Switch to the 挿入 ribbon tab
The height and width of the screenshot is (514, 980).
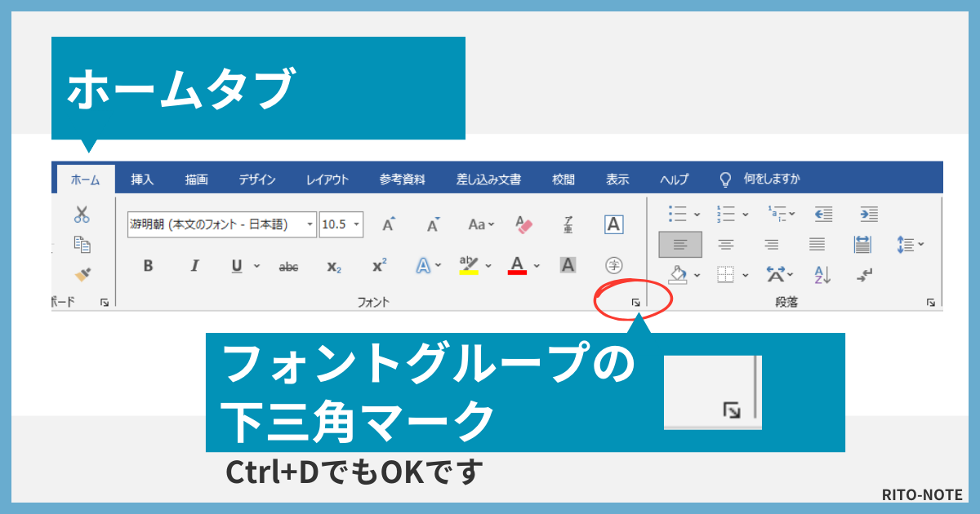pos(143,179)
